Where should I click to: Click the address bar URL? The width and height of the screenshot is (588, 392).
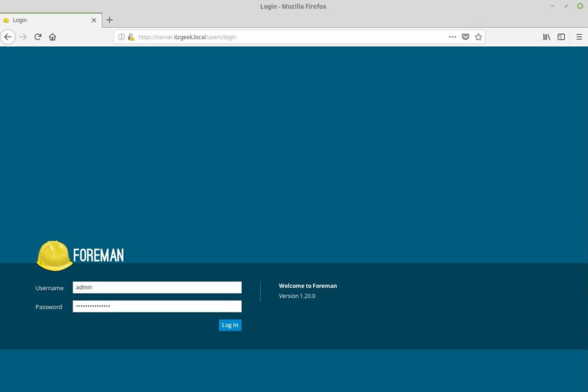(188, 37)
